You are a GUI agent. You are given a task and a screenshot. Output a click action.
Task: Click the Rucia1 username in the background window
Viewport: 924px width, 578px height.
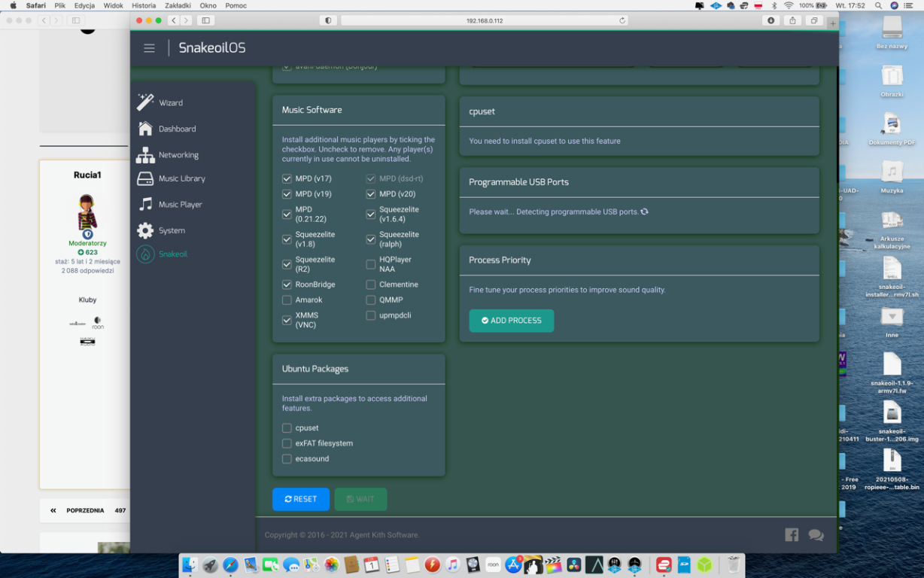click(87, 175)
